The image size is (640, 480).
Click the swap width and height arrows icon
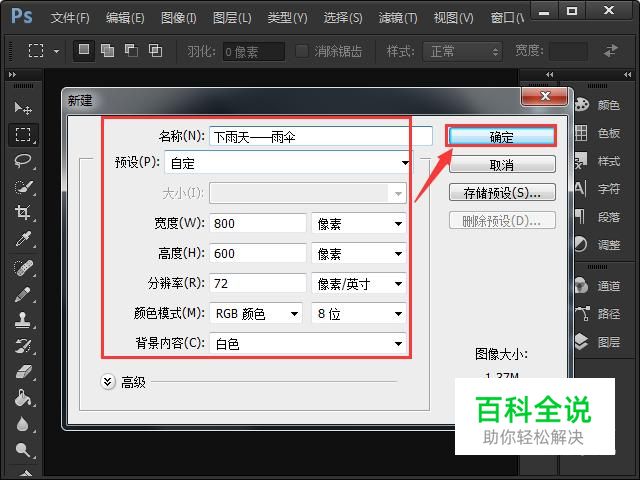[x=610, y=51]
